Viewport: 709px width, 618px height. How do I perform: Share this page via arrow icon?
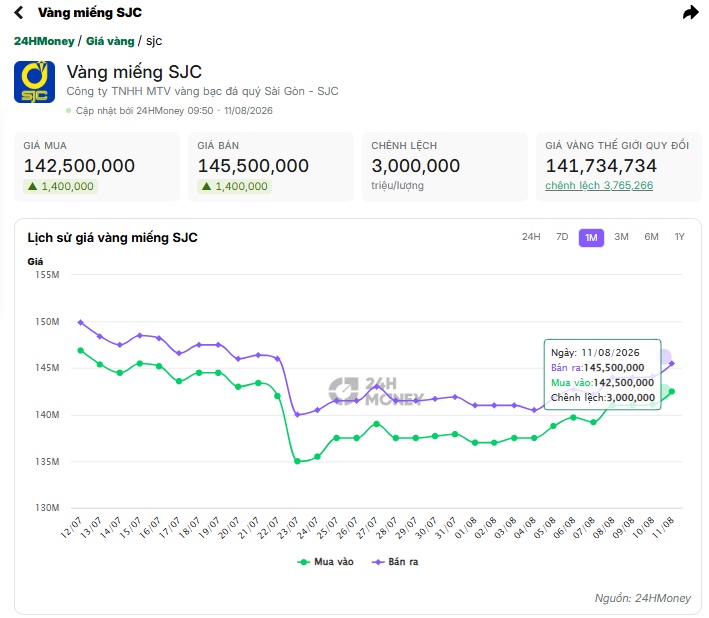[x=690, y=12]
